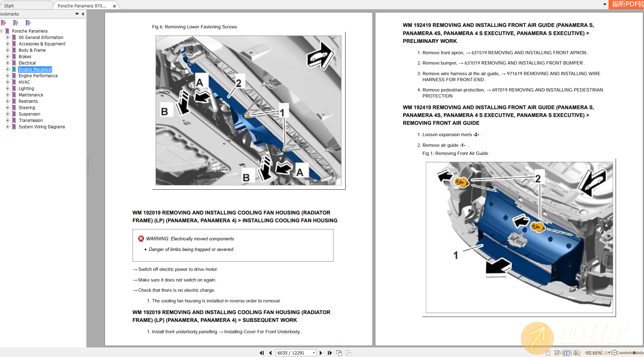Image resolution: width=644 pixels, height=357 pixels.
Task: Expand the Lighting bookmark node
Action: point(7,89)
